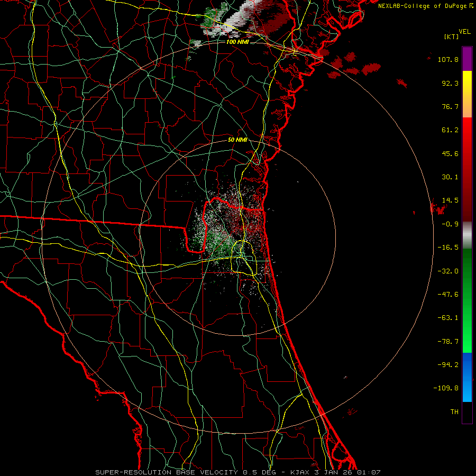The width and height of the screenshot is (476, 476).
Task: Click the KJAX station identifier in the caption
Action: pyautogui.click(x=299, y=472)
